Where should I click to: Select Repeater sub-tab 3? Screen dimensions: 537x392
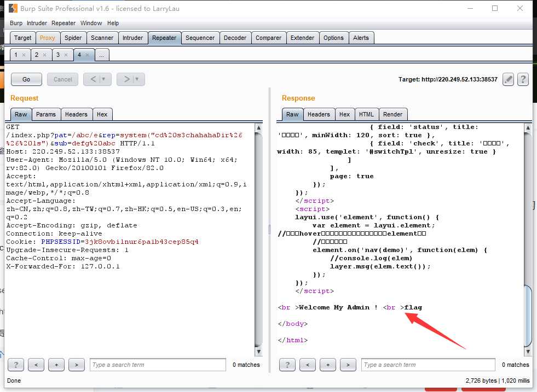58,55
